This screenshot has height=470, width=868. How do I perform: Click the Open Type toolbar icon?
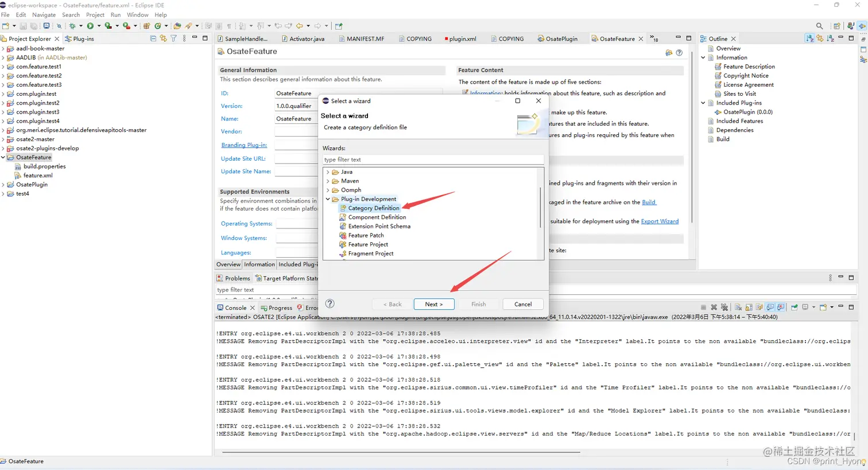[177, 26]
